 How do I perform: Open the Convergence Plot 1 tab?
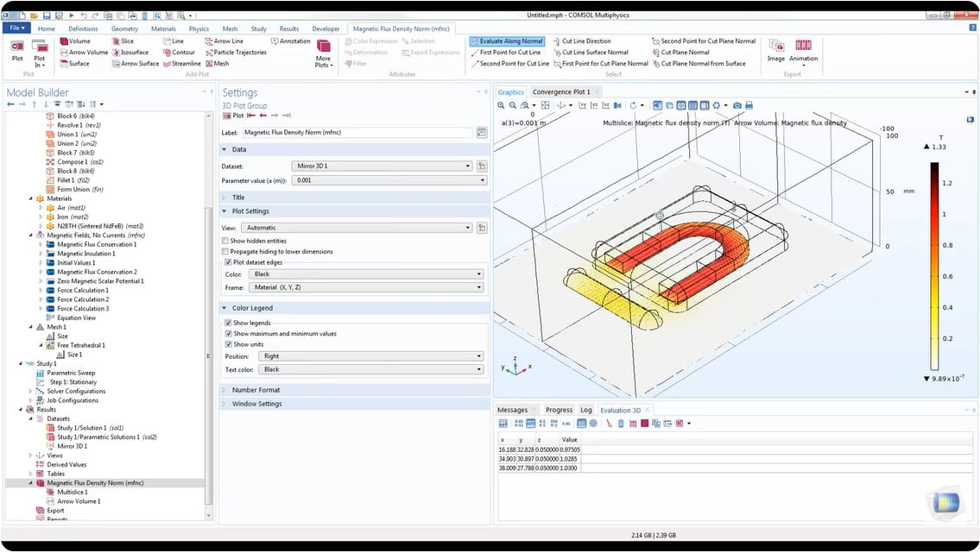coord(560,91)
